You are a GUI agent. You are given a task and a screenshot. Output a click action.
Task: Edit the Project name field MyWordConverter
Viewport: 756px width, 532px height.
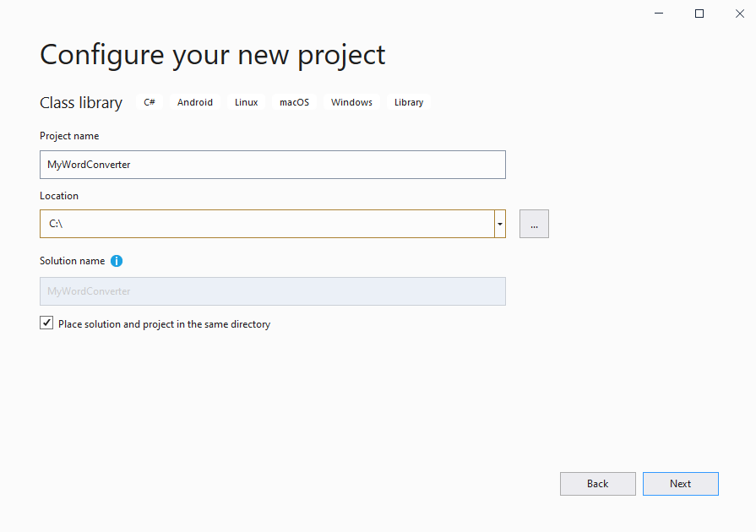pos(272,165)
